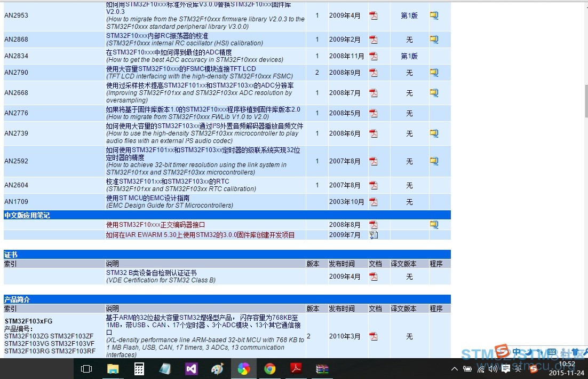Viewport: 588px width, 379px height.
Task: Open the volume control in system tray
Action: coord(492,369)
